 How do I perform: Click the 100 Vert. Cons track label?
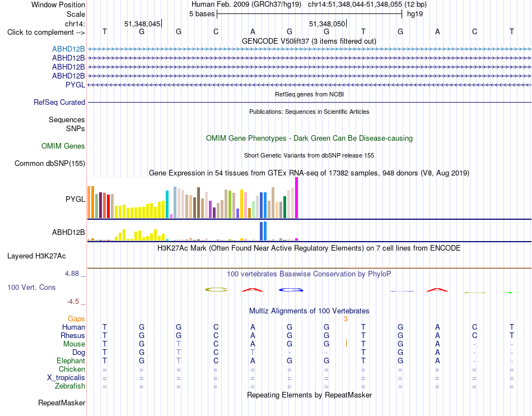click(31, 287)
